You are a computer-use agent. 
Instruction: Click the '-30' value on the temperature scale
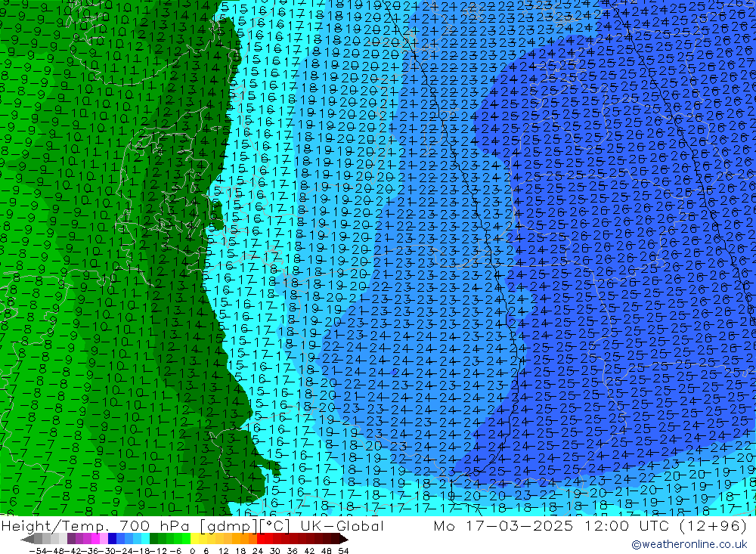coord(107,551)
